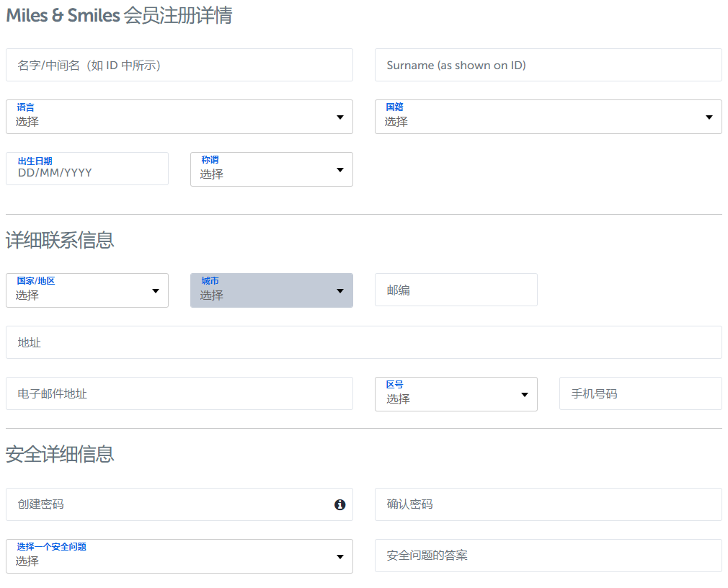This screenshot has width=728, height=588.
Task: Click the 名字/中间名 first name field
Action: tap(179, 65)
